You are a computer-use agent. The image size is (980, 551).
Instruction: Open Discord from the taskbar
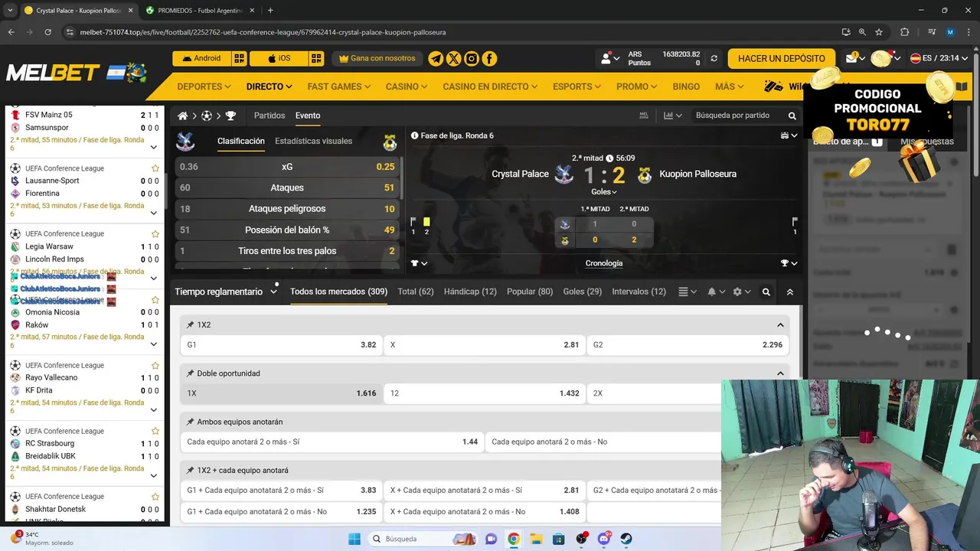click(604, 539)
